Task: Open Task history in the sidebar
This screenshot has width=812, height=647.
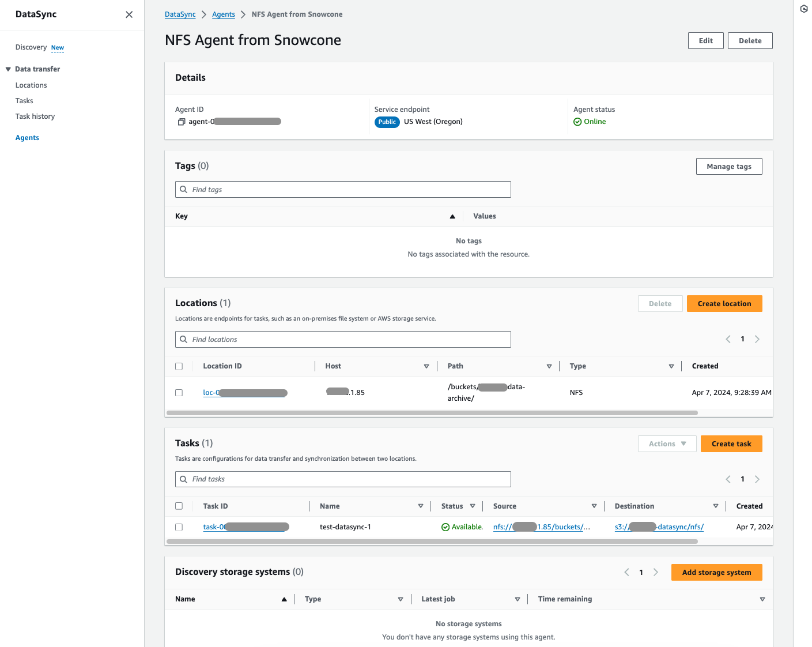Action: 35,116
